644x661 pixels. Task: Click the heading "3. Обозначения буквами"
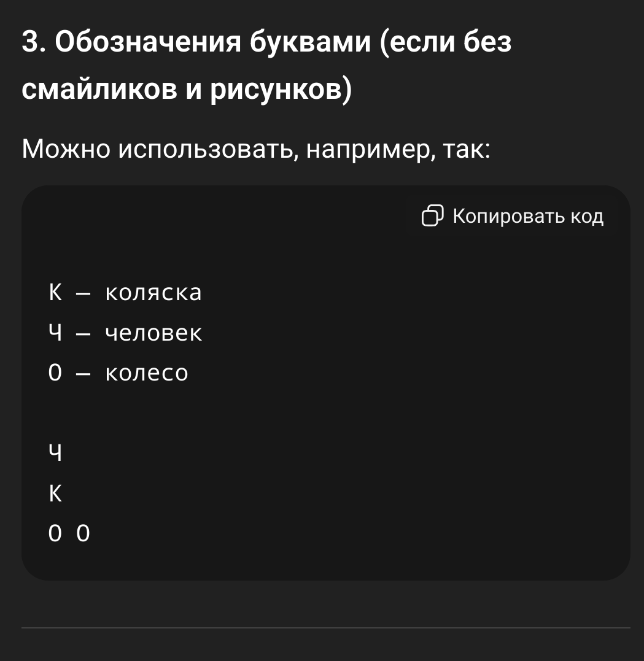click(x=196, y=42)
